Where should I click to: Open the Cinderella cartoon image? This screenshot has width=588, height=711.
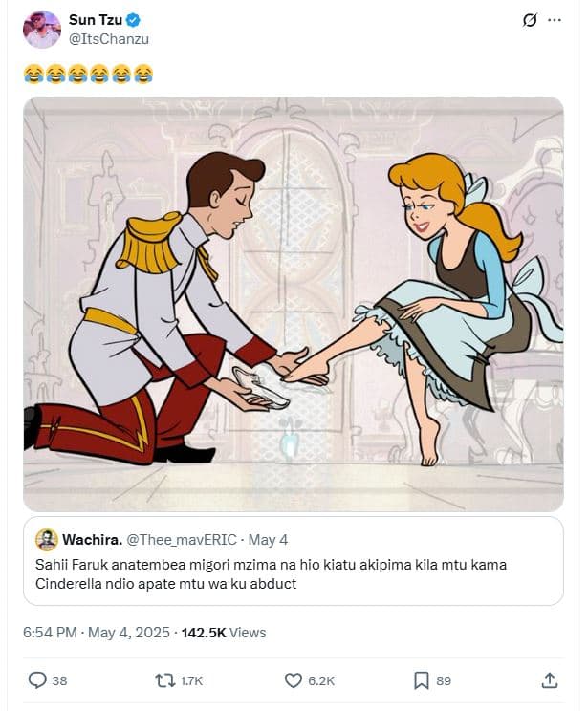(294, 304)
